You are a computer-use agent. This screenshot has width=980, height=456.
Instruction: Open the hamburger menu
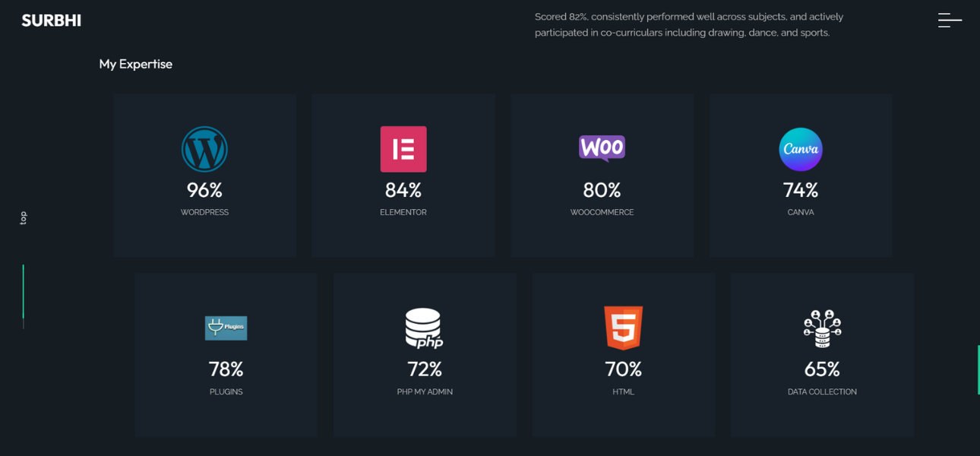(x=950, y=21)
